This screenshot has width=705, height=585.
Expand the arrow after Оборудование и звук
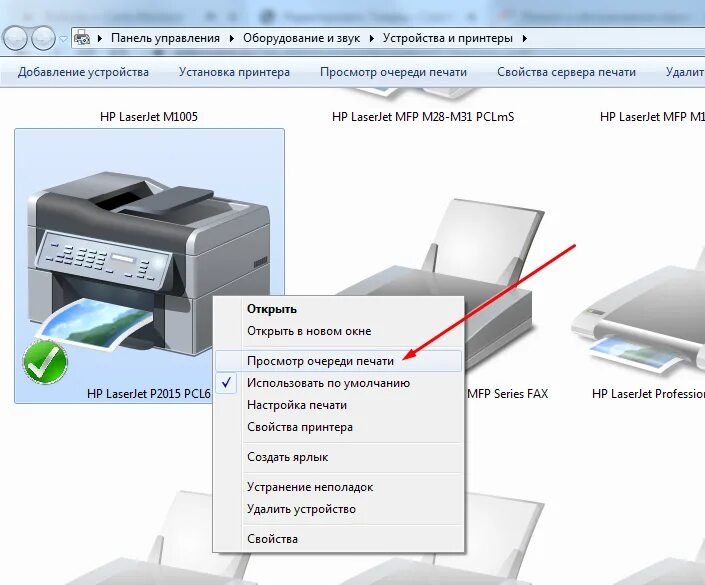click(x=371, y=39)
